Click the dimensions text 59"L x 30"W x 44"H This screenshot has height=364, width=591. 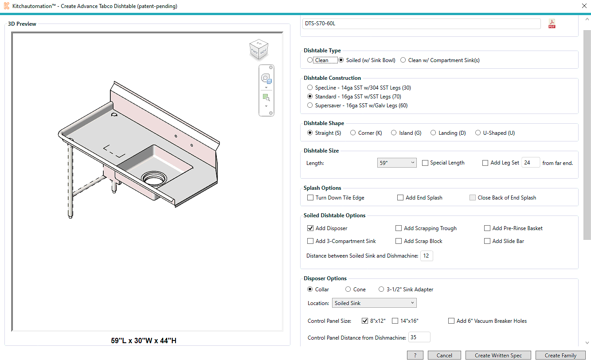click(x=144, y=341)
